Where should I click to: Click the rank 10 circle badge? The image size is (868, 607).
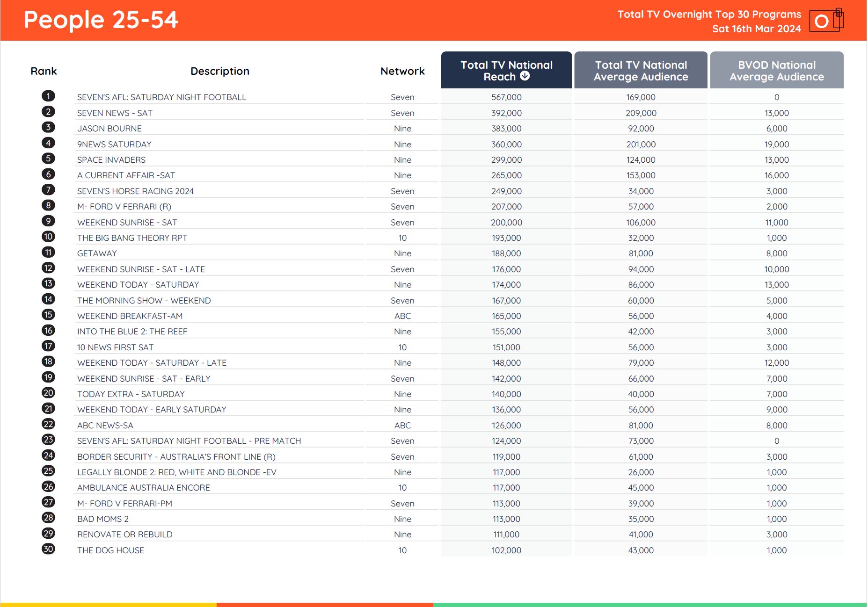click(x=48, y=237)
